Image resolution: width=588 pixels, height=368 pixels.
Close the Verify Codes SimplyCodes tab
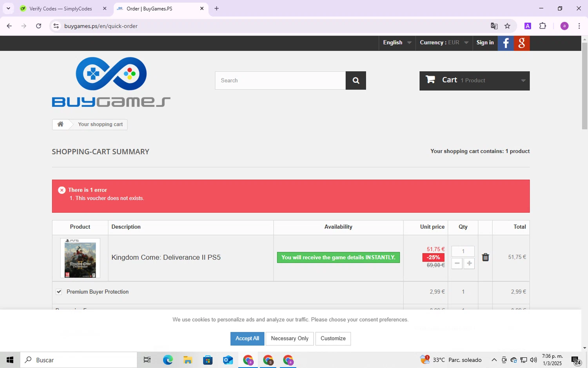105,8
